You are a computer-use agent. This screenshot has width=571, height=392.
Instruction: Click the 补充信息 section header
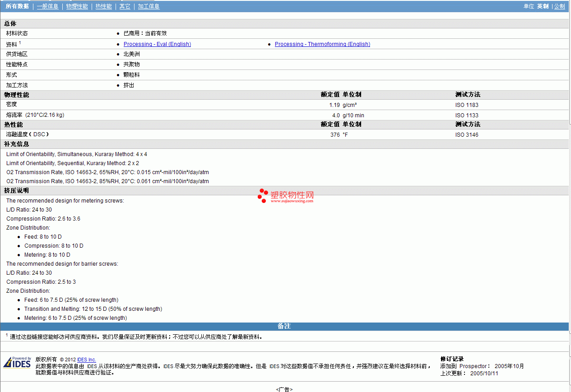point(17,144)
